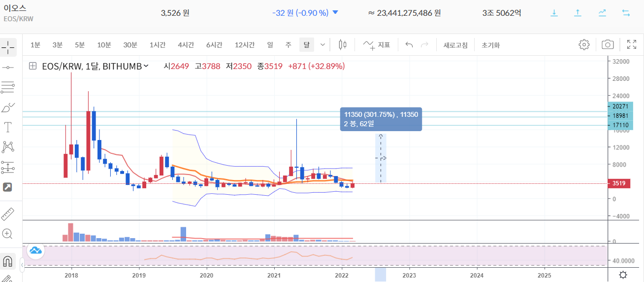Click the 18981 price line label
644x282 pixels.
pos(620,116)
